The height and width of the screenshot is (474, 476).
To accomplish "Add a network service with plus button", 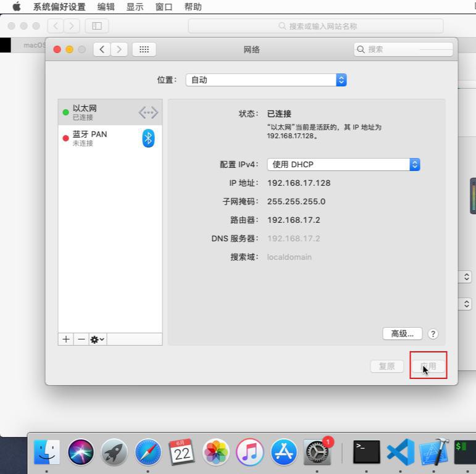I will (66, 339).
